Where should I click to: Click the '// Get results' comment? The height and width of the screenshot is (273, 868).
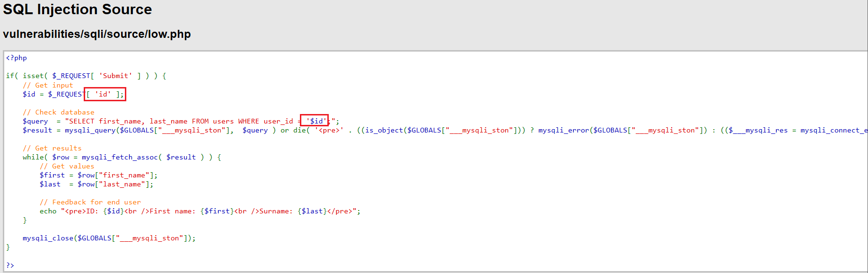click(52, 148)
